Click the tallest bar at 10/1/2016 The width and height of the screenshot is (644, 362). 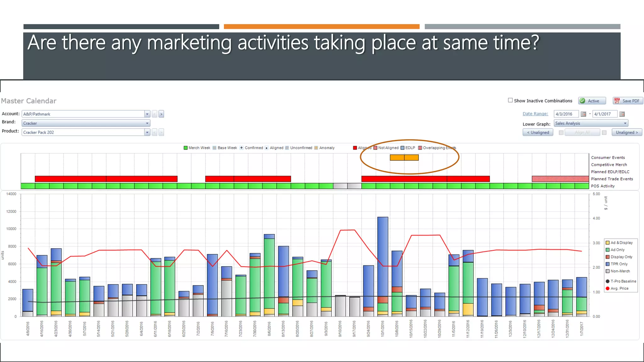[x=383, y=266]
